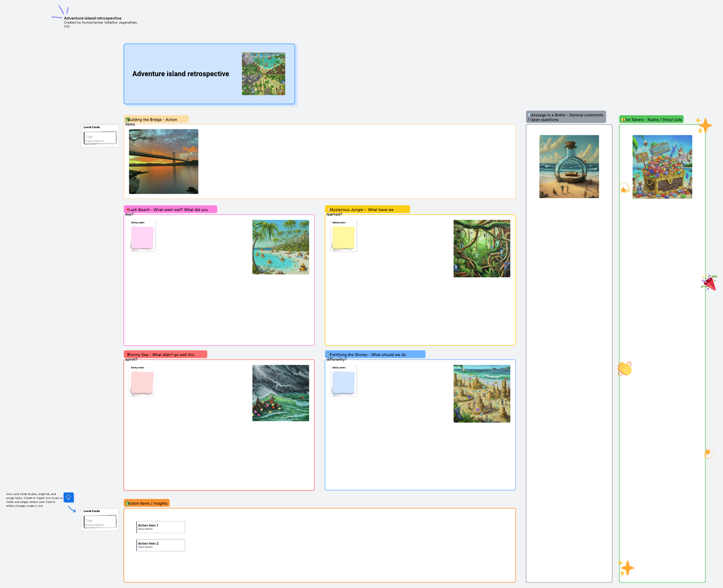Screen dimensions: 723x588
Task: Click the Lucid Cards template near the Bridge section
Action: (100, 136)
